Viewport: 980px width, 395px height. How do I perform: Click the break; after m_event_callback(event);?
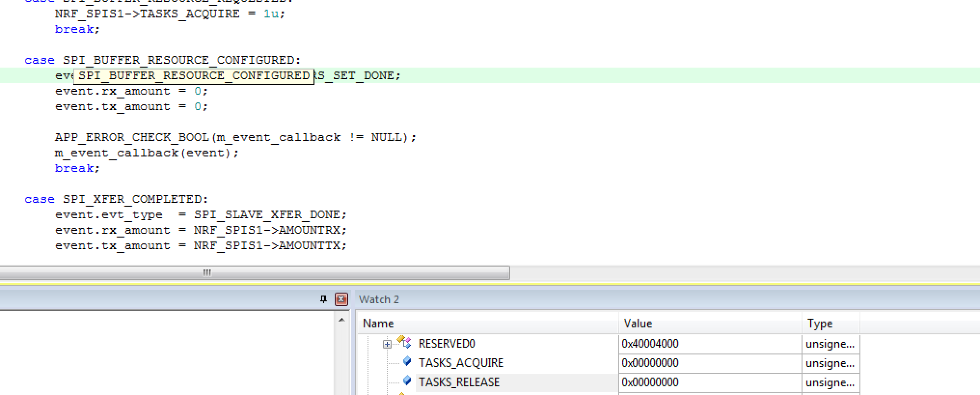tap(77, 169)
